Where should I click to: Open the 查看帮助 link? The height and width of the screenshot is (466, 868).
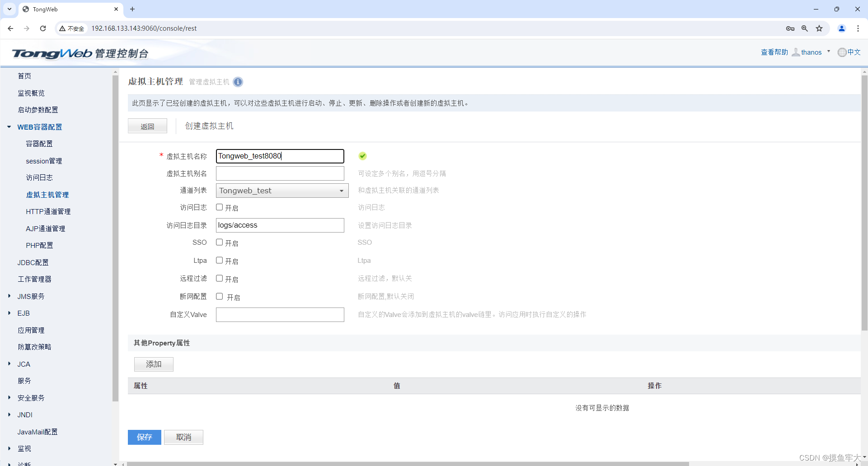[x=774, y=52]
